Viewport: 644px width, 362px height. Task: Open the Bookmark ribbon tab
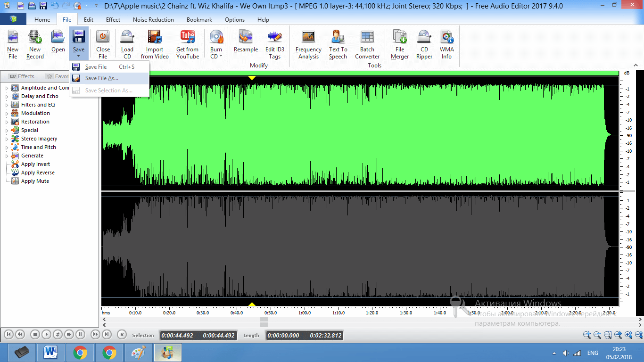[x=199, y=20]
